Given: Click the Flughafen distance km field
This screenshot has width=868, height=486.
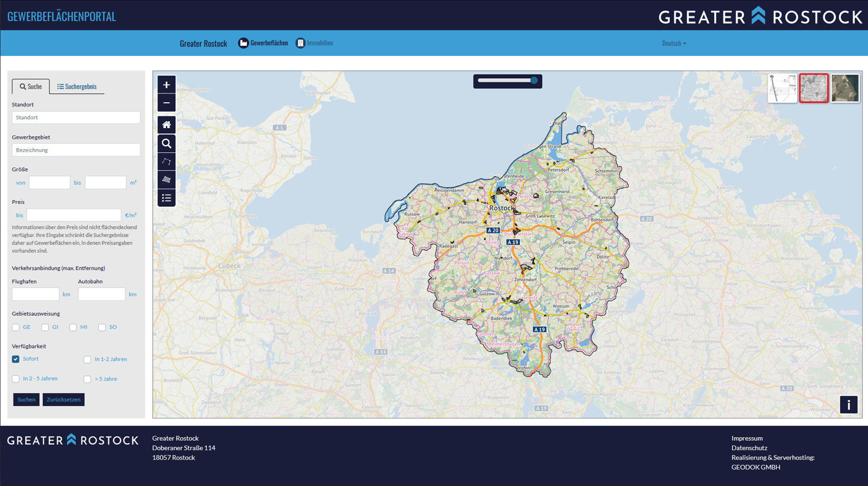Looking at the screenshot, I should click(x=35, y=294).
